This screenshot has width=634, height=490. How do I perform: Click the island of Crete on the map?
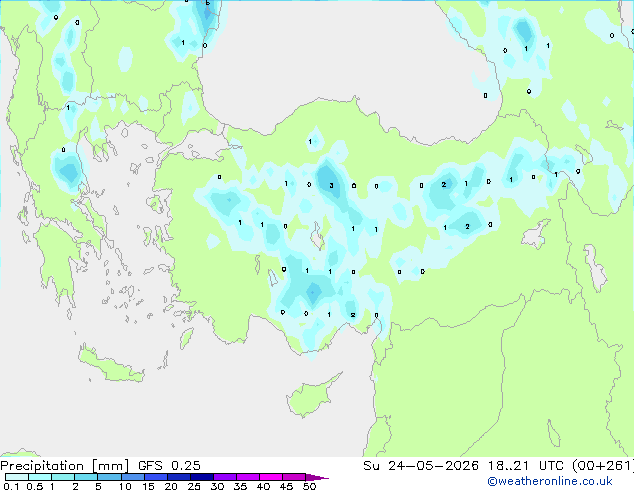tap(111, 364)
